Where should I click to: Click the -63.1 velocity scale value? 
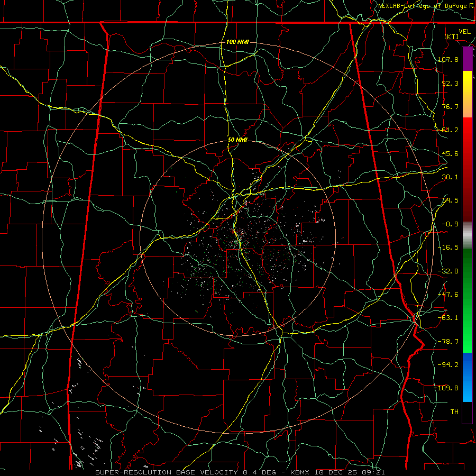coord(448,318)
